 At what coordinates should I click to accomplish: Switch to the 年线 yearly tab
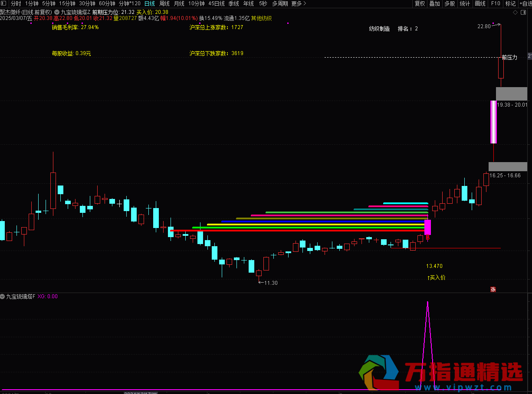coord(249,3)
